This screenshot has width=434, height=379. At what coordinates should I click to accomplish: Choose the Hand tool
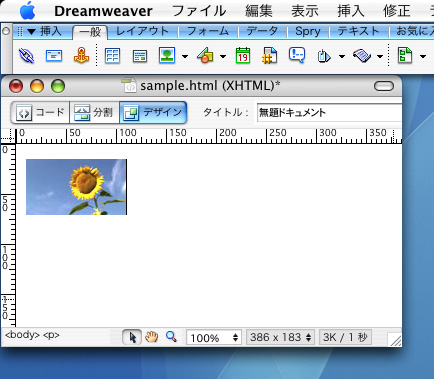coord(151,337)
